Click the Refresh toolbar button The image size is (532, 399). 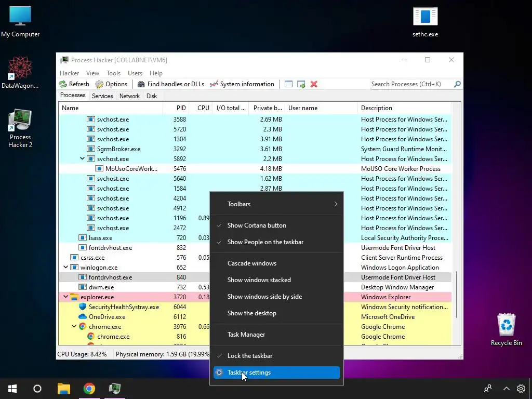pyautogui.click(x=74, y=84)
